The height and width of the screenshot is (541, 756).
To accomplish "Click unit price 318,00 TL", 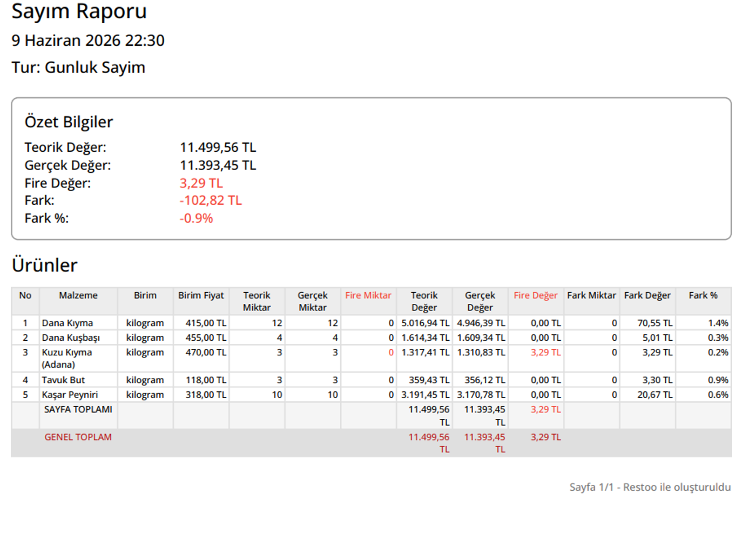I will coord(206,395).
